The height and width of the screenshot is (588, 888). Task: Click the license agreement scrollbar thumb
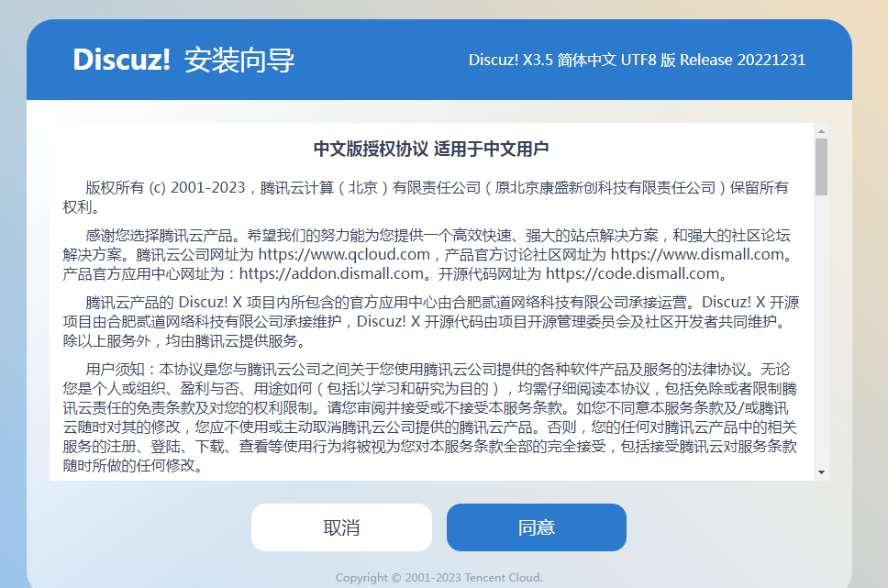[x=821, y=167]
